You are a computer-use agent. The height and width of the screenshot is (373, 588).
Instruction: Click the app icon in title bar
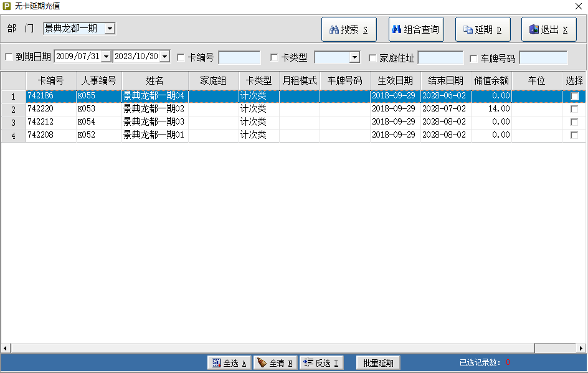tap(7, 6)
